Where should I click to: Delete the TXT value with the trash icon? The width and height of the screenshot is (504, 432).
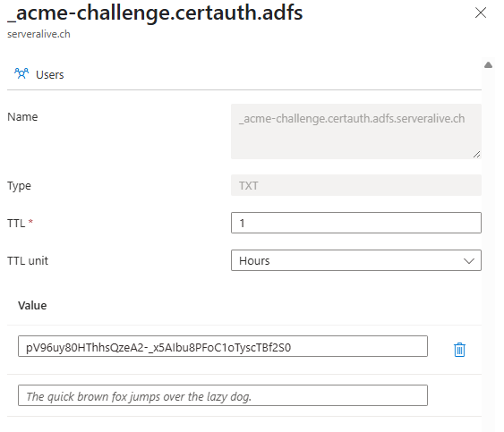pos(459,350)
